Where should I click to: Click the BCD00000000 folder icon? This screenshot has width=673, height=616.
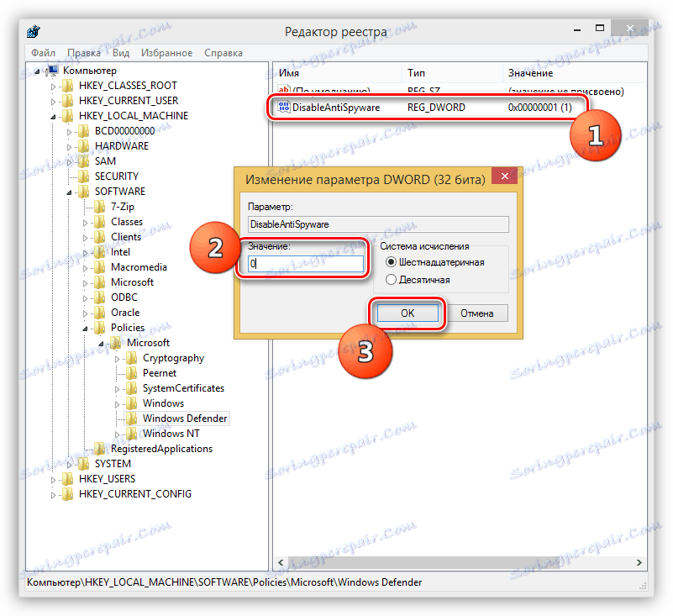coord(84,131)
